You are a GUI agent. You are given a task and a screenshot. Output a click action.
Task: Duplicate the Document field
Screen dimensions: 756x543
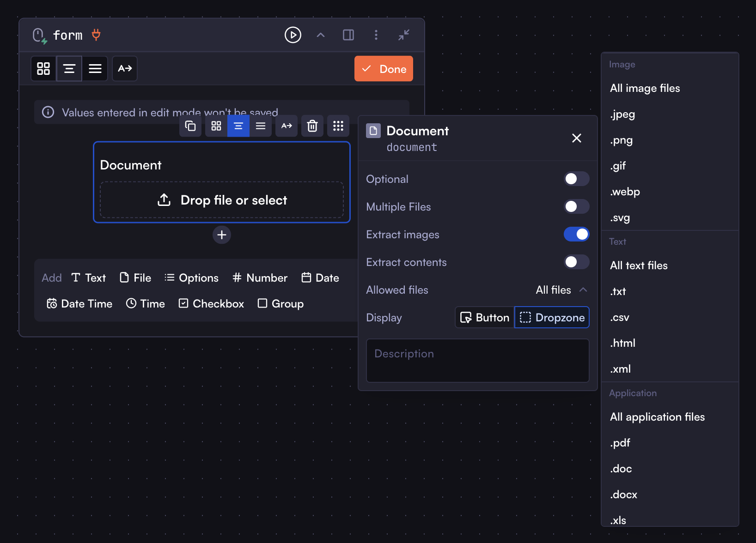point(190,126)
